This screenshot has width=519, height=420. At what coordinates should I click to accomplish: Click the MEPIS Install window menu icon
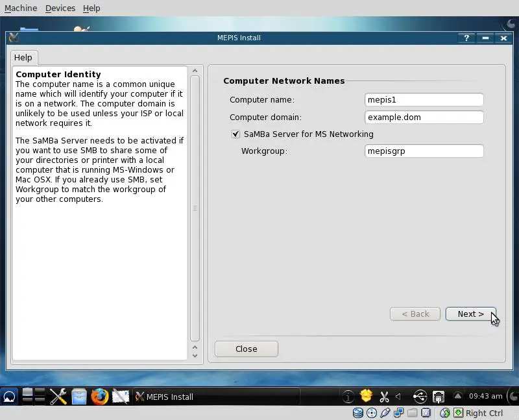coord(14,38)
